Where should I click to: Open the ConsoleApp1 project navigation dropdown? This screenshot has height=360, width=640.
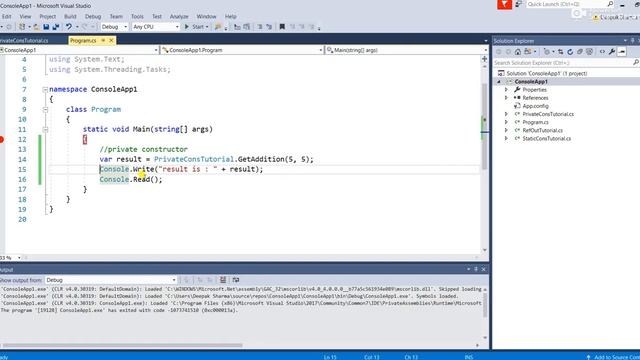pos(79,50)
